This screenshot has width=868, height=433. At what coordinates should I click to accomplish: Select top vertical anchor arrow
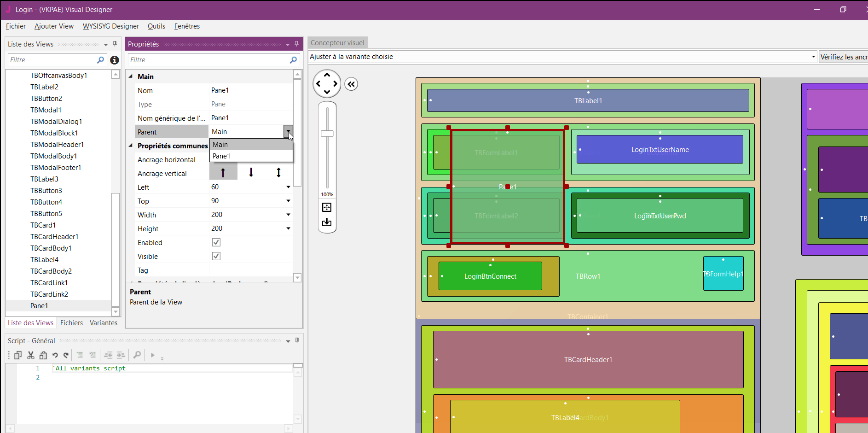(223, 173)
